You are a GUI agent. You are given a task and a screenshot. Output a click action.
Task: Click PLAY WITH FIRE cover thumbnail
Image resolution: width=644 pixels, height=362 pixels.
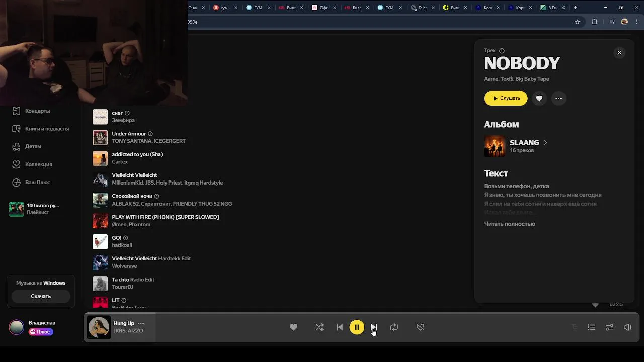(x=100, y=221)
